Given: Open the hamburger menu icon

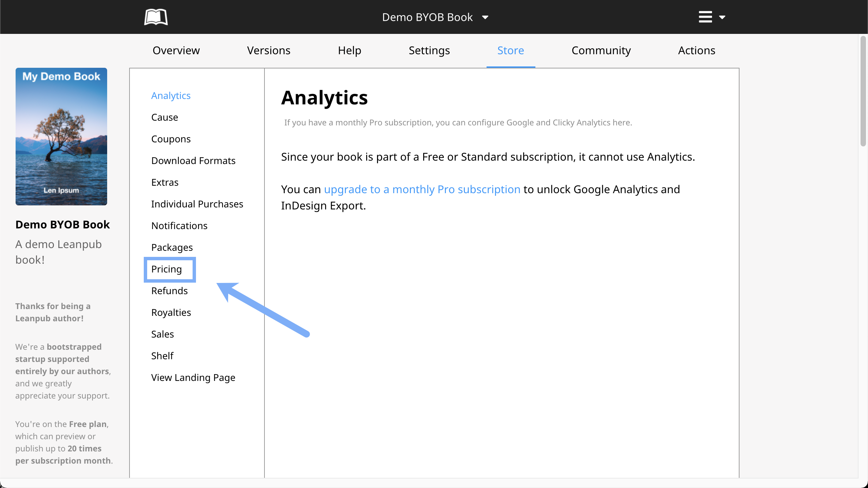Looking at the screenshot, I should coord(705,17).
